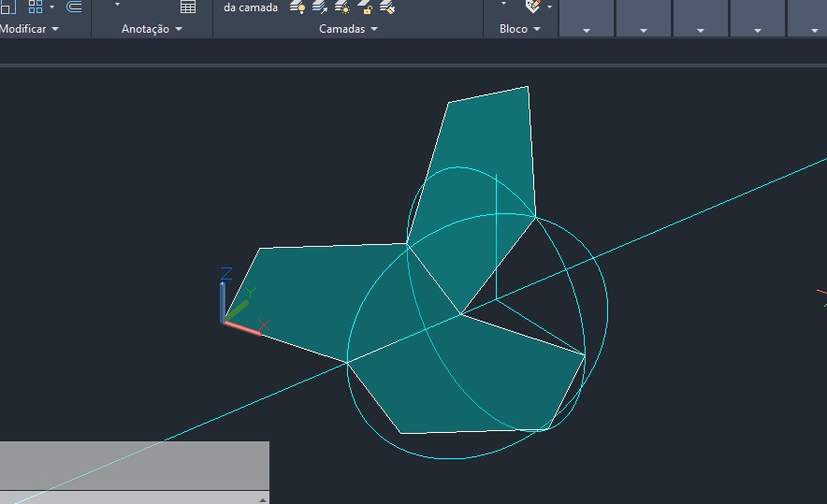
Task: Click the layer icon with the padlock
Action: click(365, 7)
